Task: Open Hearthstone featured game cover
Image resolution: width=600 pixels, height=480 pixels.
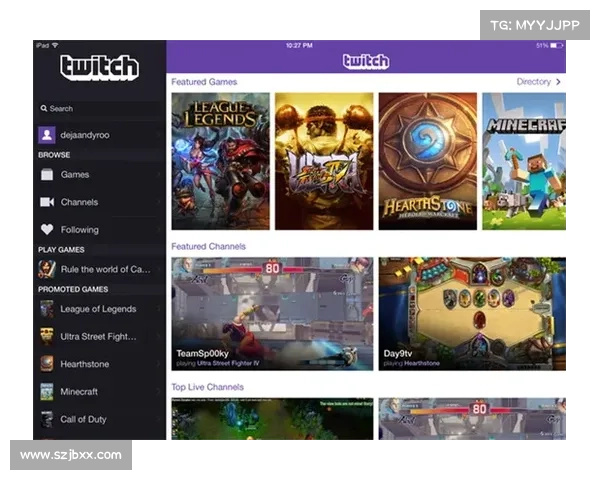Action: [428, 161]
